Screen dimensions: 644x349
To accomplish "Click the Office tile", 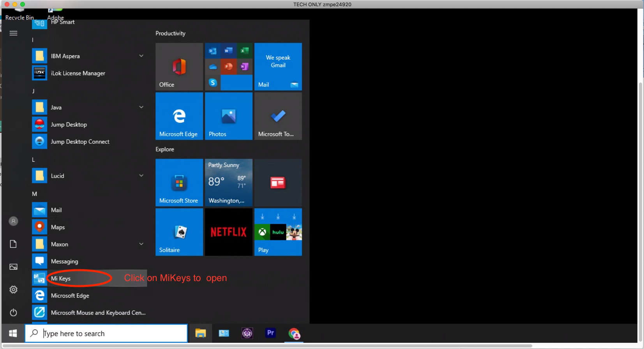I will click(x=179, y=67).
